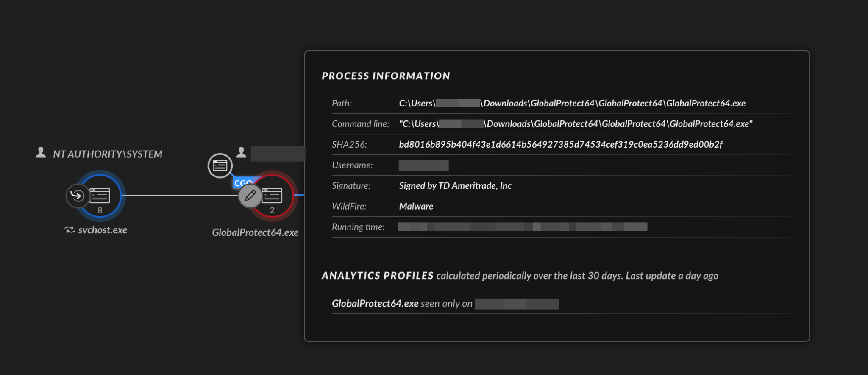The height and width of the screenshot is (375, 868).
Task: Click the redacted Running time value bar
Action: pyautogui.click(x=521, y=227)
